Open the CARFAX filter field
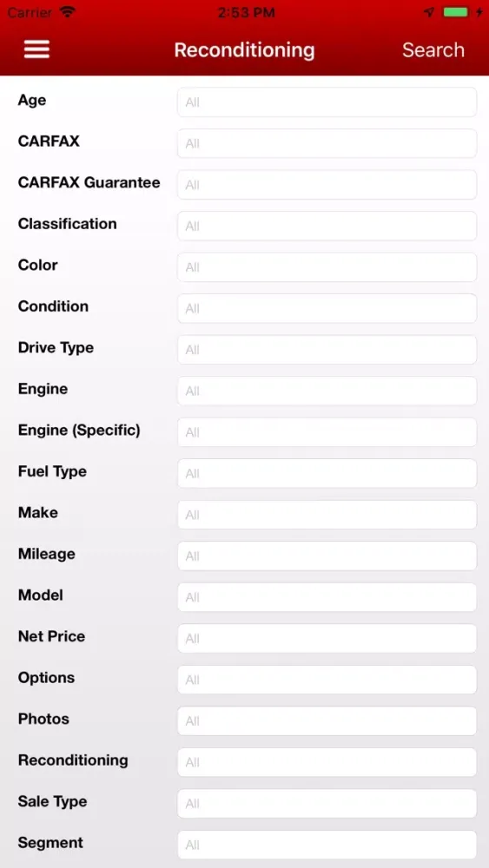Viewport: 489px width, 868px height. point(327,143)
